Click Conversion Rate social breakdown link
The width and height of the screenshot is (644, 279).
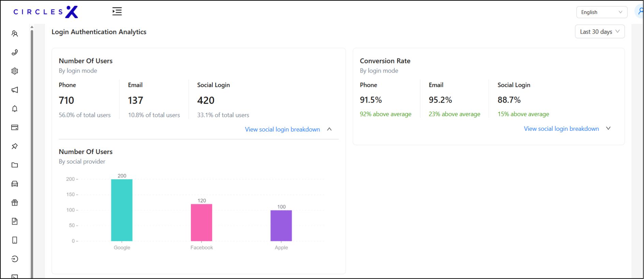click(561, 129)
